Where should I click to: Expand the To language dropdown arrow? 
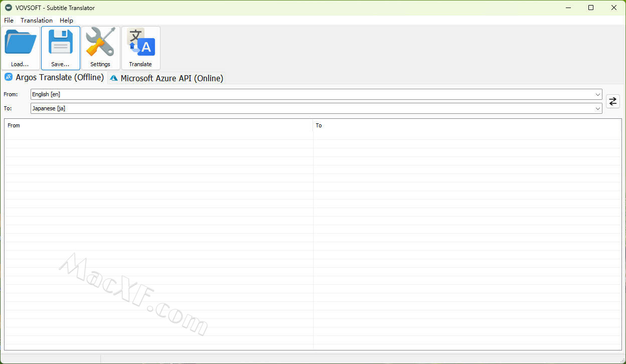(597, 108)
